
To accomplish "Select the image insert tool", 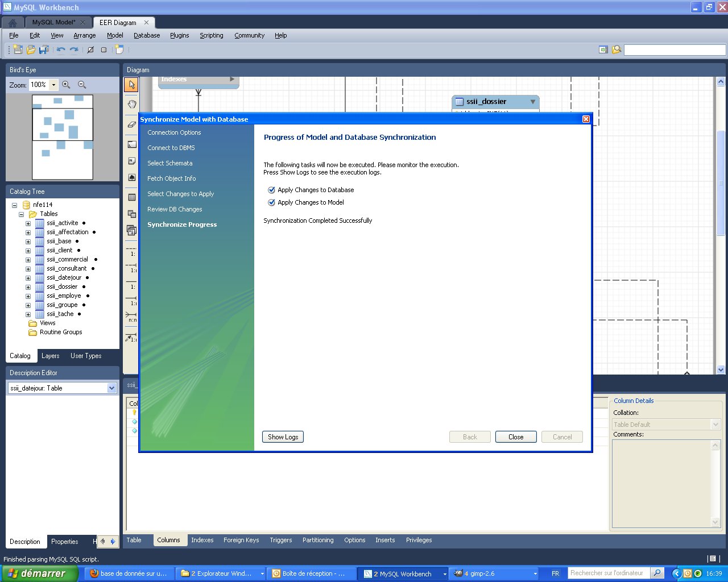I will (131, 177).
